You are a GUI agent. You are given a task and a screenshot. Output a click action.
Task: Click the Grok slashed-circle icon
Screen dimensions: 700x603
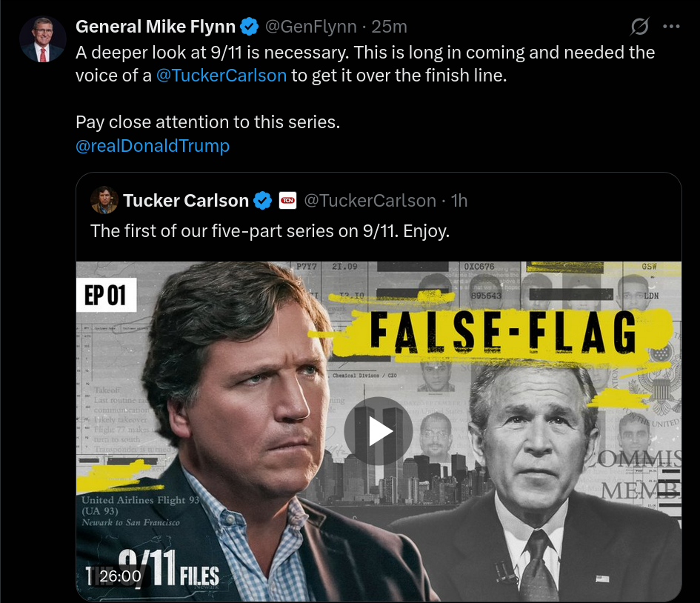639,27
